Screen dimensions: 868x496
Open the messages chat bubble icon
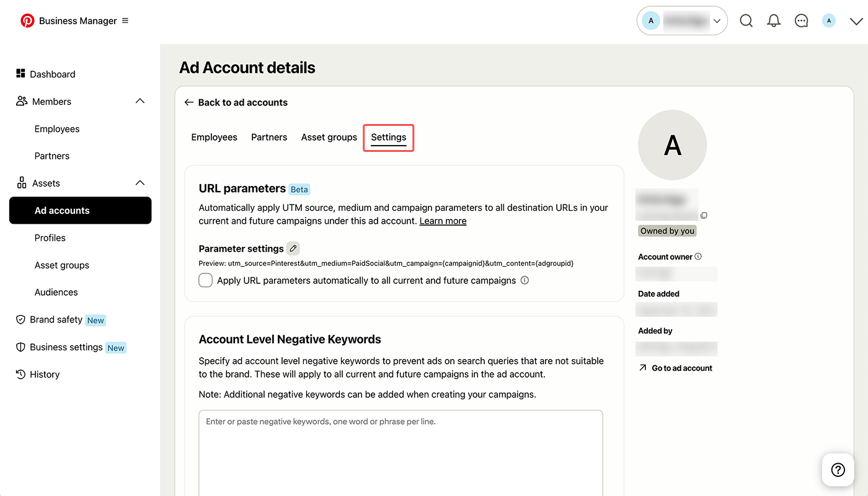pos(802,21)
